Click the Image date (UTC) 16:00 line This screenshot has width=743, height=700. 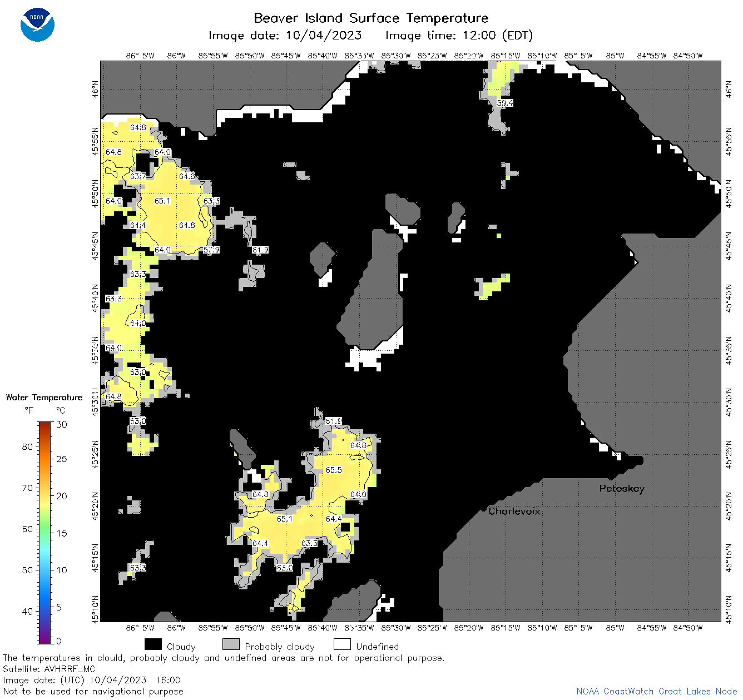[92, 680]
